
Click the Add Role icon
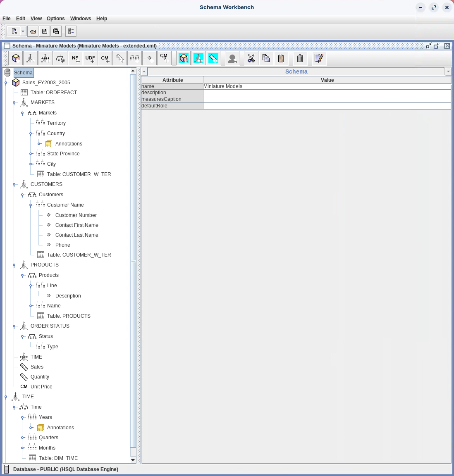click(x=232, y=58)
